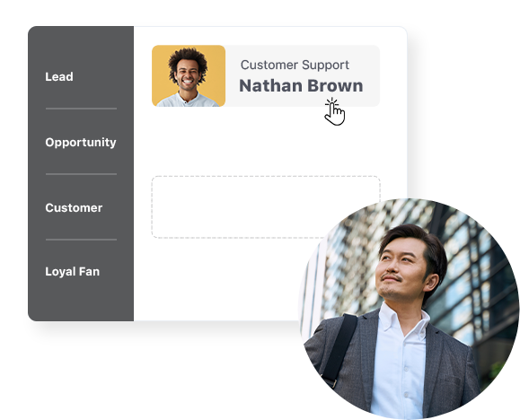Click the Customer Support label
This screenshot has height=420, width=520.
point(295,65)
